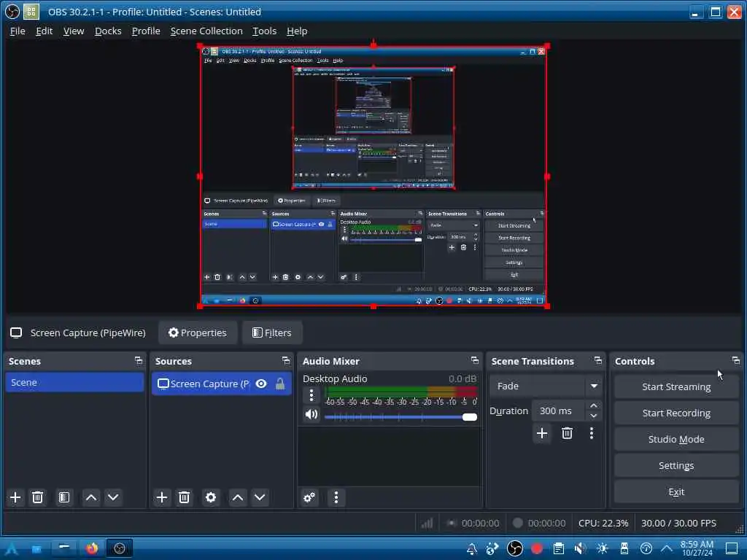The height and width of the screenshot is (560, 747).
Task: Toggle Studio Mode
Action: point(676,439)
